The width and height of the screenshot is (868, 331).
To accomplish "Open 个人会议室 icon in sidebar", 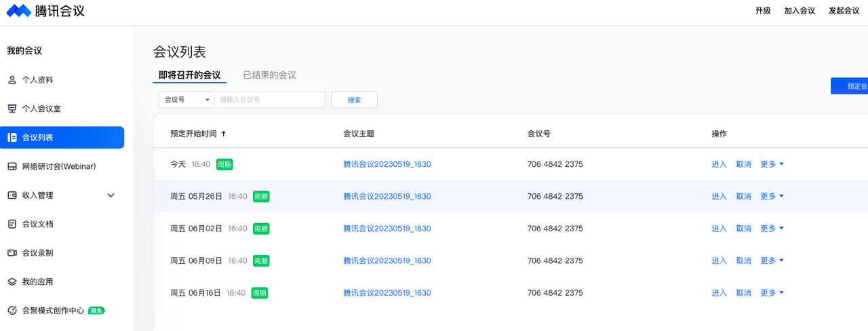I will pos(12,109).
